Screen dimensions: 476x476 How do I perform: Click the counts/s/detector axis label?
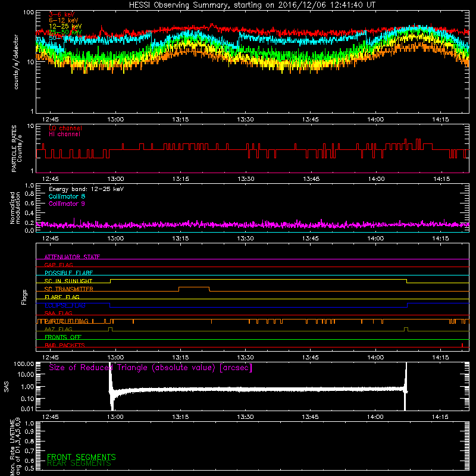[16, 62]
